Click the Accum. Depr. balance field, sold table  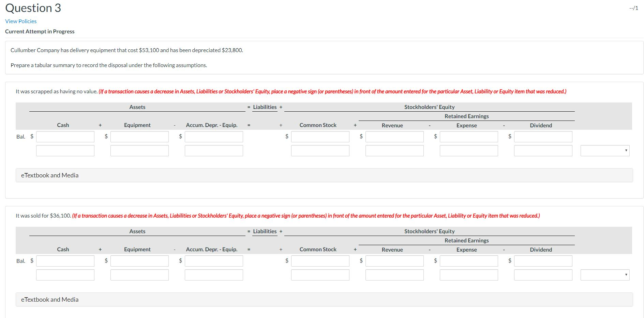click(x=213, y=261)
